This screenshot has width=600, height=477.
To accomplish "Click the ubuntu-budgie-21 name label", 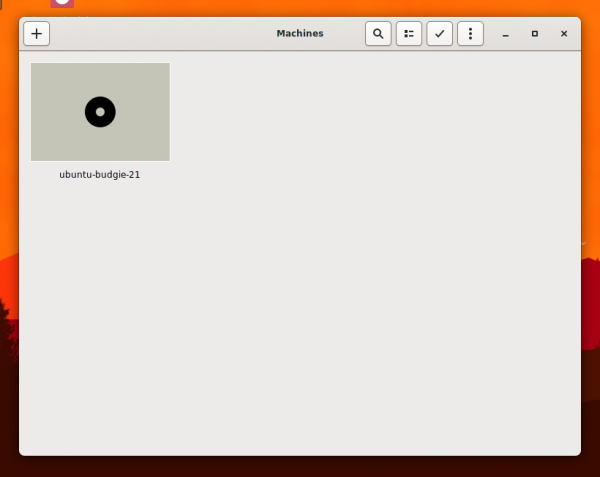I will [x=100, y=174].
